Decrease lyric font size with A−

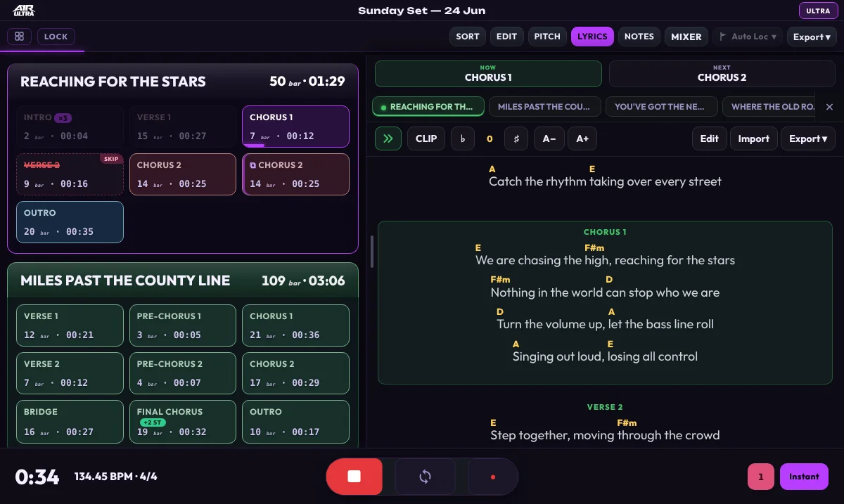(x=549, y=138)
